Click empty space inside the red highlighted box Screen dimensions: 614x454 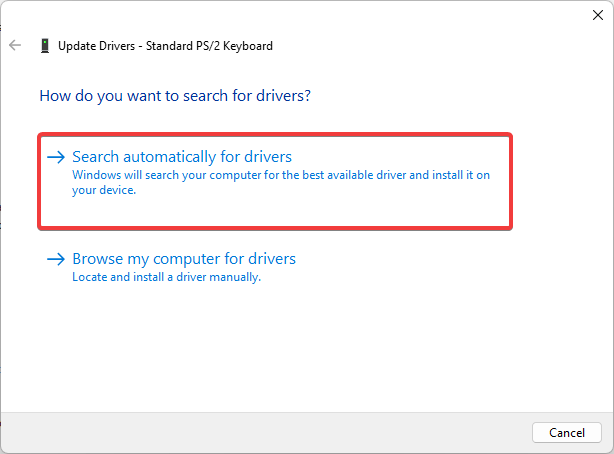coord(274,212)
